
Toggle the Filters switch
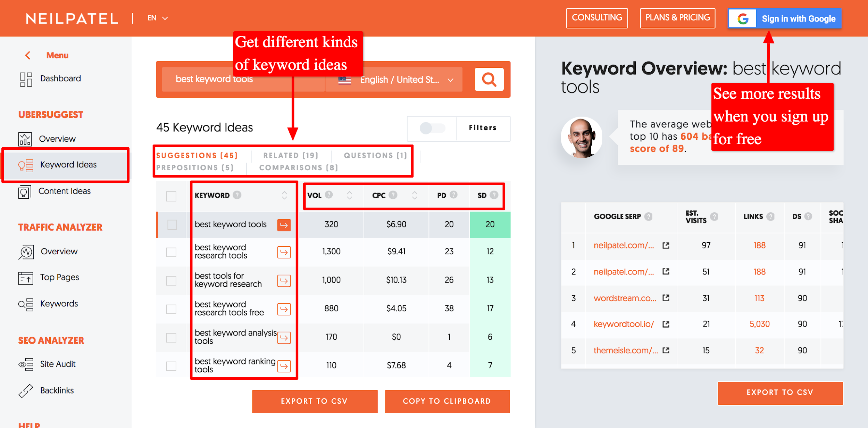click(x=432, y=128)
